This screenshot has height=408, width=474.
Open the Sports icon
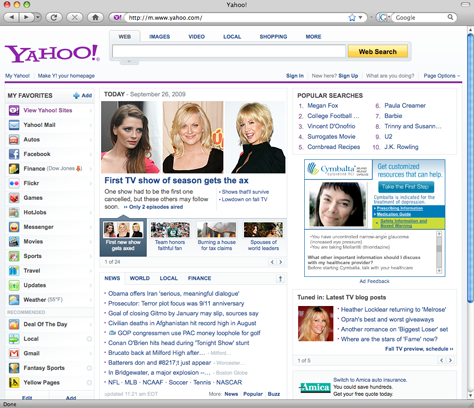[14, 256]
